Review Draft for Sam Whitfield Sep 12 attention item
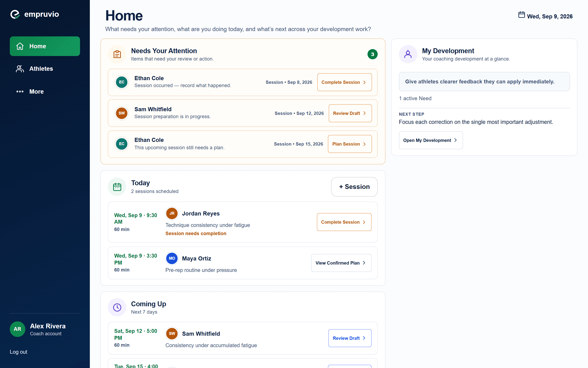 pyautogui.click(x=350, y=113)
